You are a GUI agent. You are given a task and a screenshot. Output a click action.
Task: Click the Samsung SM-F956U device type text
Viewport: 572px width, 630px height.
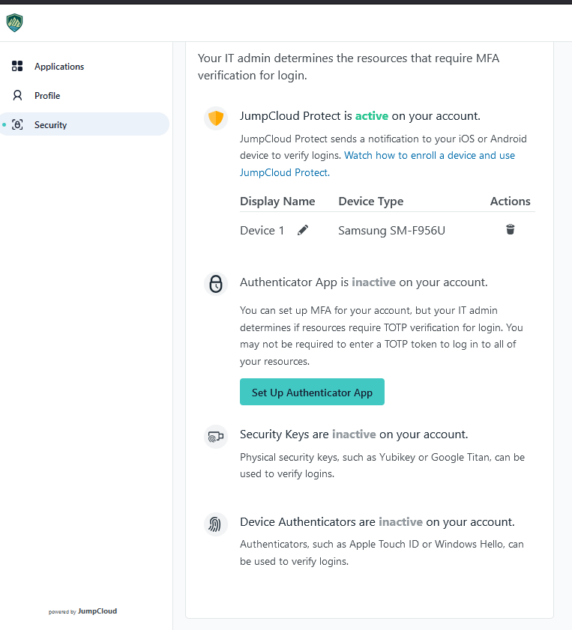coord(392,231)
